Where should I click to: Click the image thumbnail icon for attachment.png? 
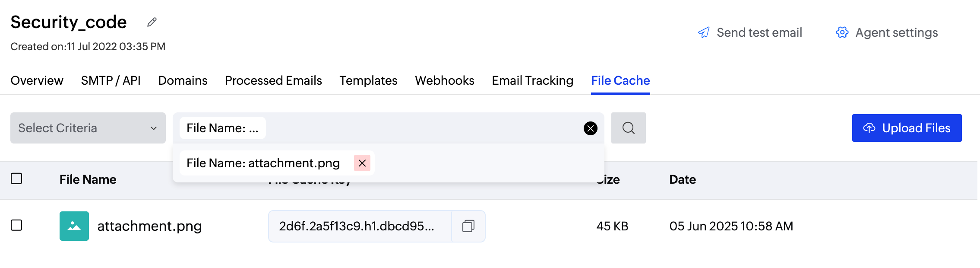tap(74, 226)
